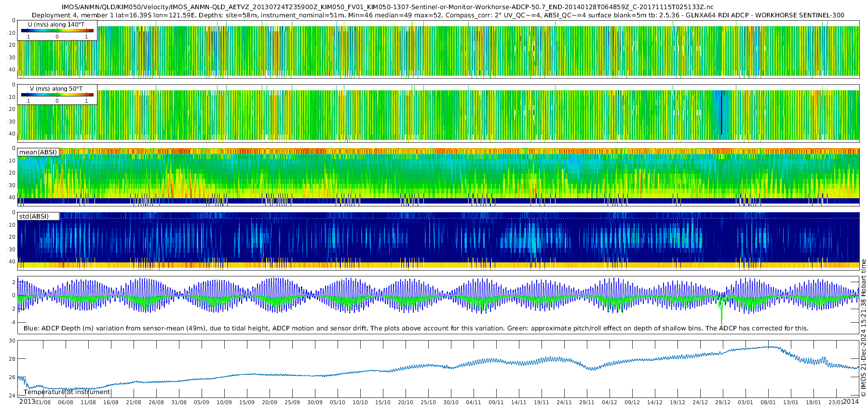Click the U velocity colorbar legend
The width and height of the screenshot is (868, 410).
tap(57, 30)
